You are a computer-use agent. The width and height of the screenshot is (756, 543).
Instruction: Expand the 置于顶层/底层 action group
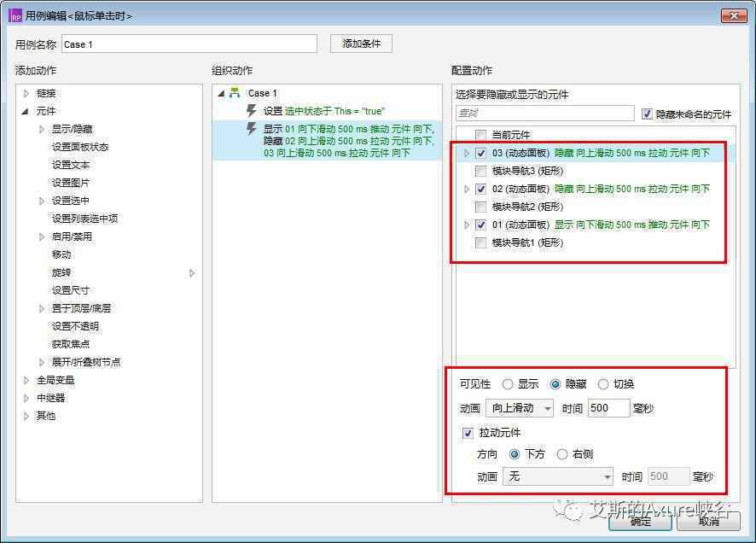pyautogui.click(x=42, y=308)
